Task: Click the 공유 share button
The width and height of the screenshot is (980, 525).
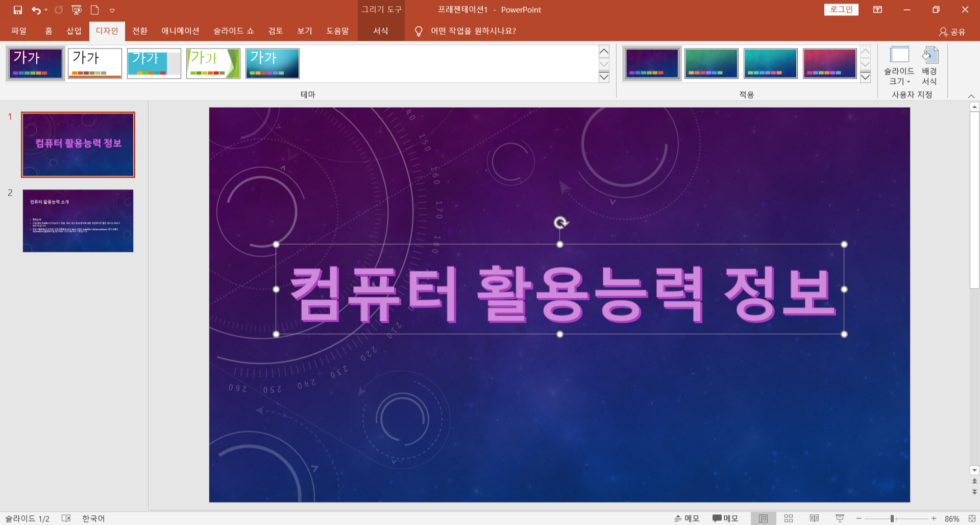Action: pos(952,32)
